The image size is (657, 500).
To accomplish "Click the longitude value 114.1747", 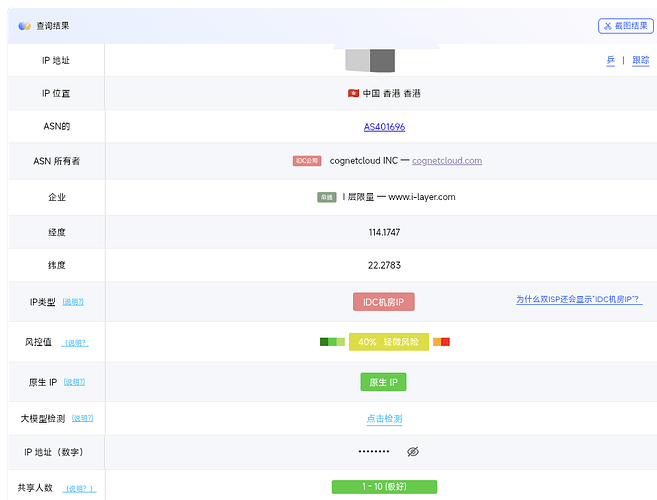I will point(384,232).
